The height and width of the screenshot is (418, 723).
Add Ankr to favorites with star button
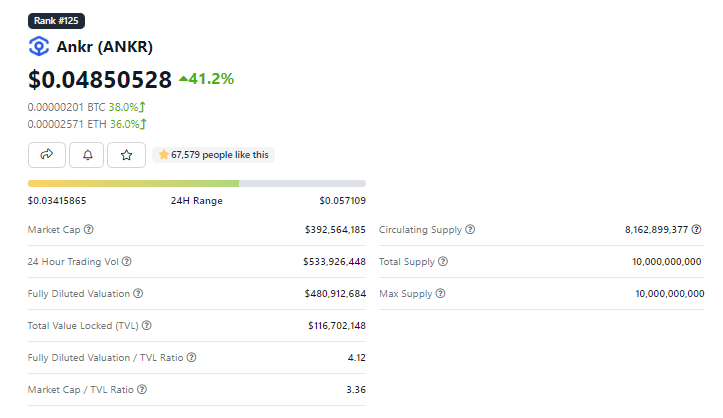tap(126, 155)
